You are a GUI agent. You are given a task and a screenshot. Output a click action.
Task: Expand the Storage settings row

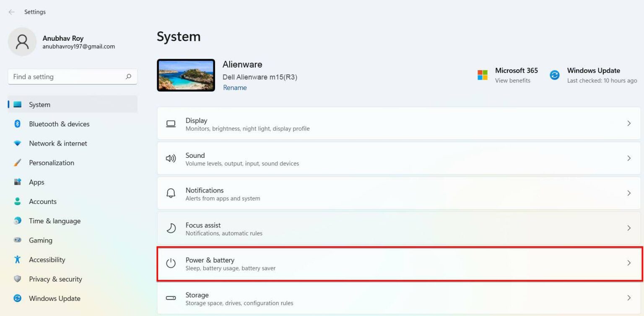pos(398,298)
